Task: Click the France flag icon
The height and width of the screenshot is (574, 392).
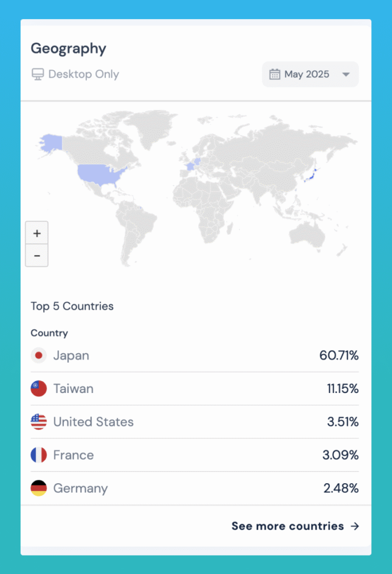Action: coord(39,455)
